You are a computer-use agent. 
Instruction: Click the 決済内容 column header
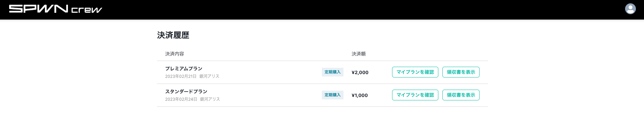(x=175, y=54)
